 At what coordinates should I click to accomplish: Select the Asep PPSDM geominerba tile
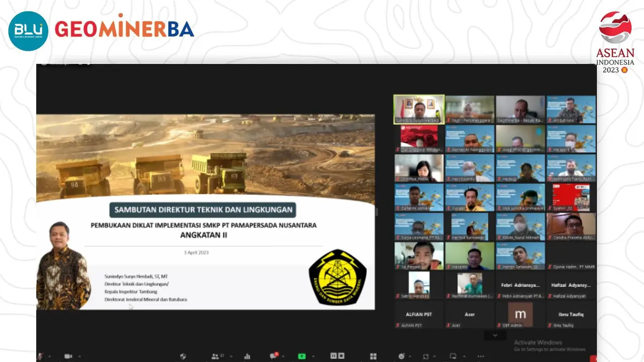coord(521,138)
